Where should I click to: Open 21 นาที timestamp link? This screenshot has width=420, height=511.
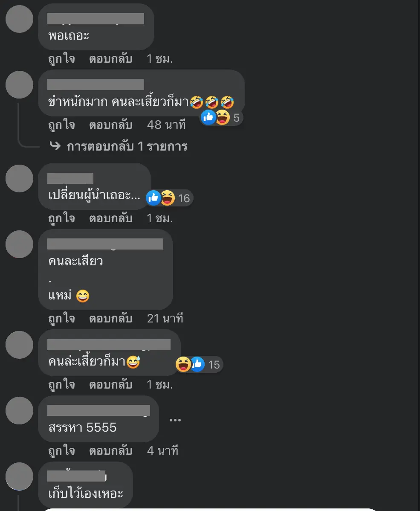165,318
